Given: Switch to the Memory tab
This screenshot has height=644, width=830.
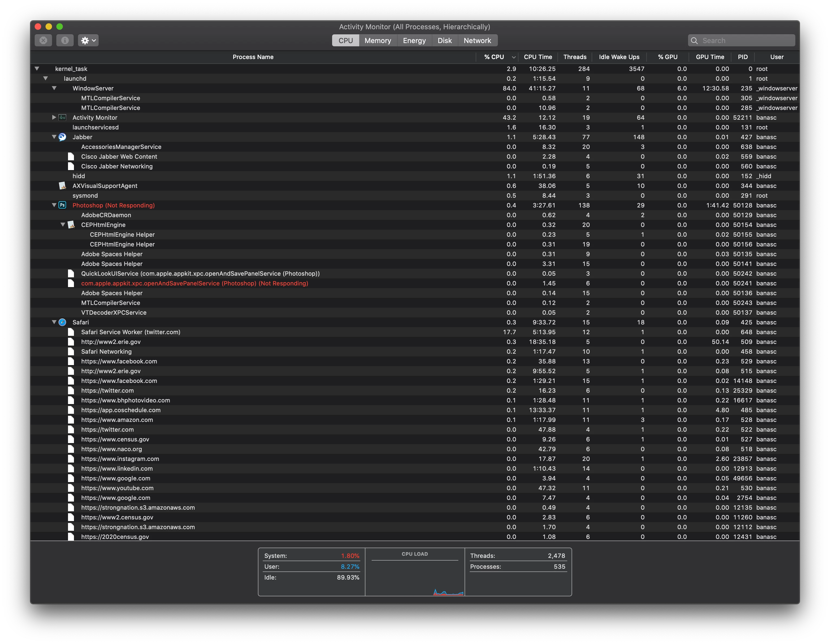Looking at the screenshot, I should [377, 41].
